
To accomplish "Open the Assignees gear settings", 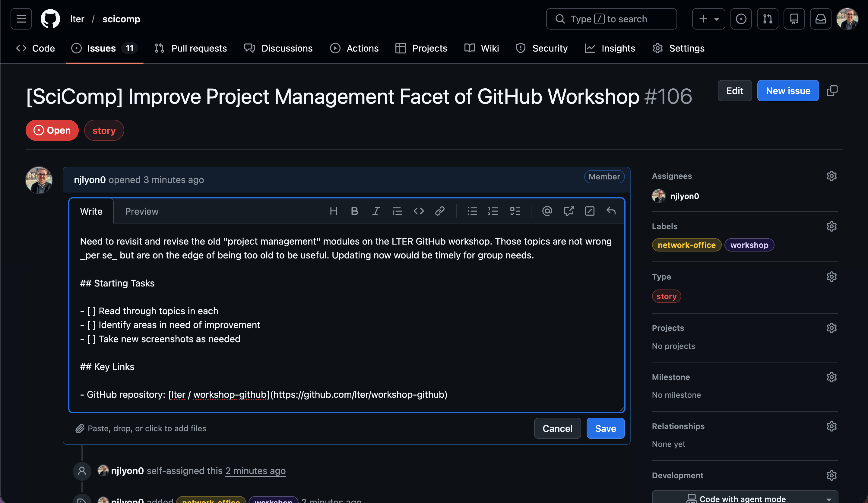I will (832, 176).
